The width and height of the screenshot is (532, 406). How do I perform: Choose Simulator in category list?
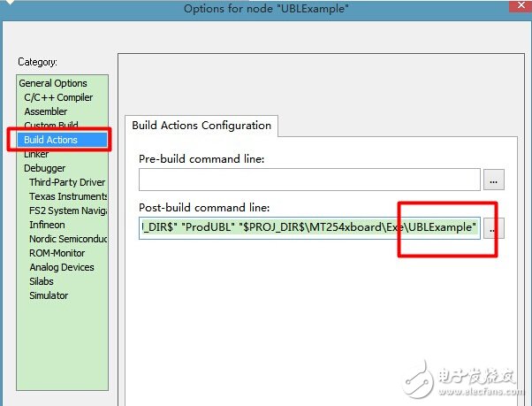49,295
